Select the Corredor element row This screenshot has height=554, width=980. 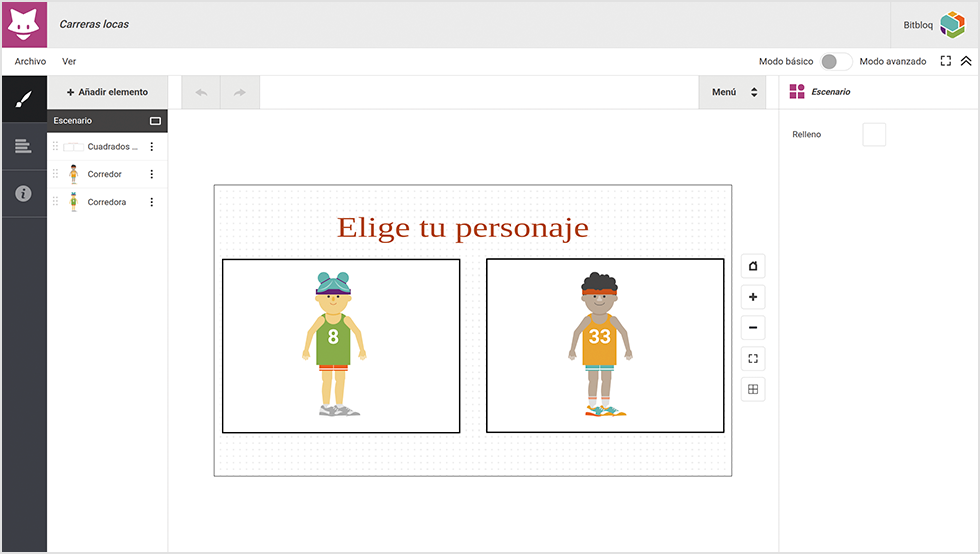(x=108, y=174)
